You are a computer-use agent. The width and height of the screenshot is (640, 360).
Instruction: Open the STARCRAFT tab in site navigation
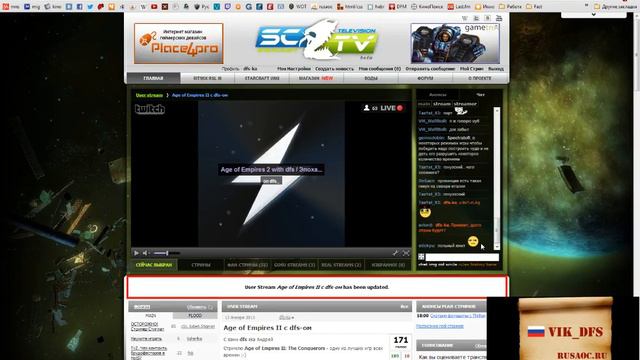click(x=262, y=78)
